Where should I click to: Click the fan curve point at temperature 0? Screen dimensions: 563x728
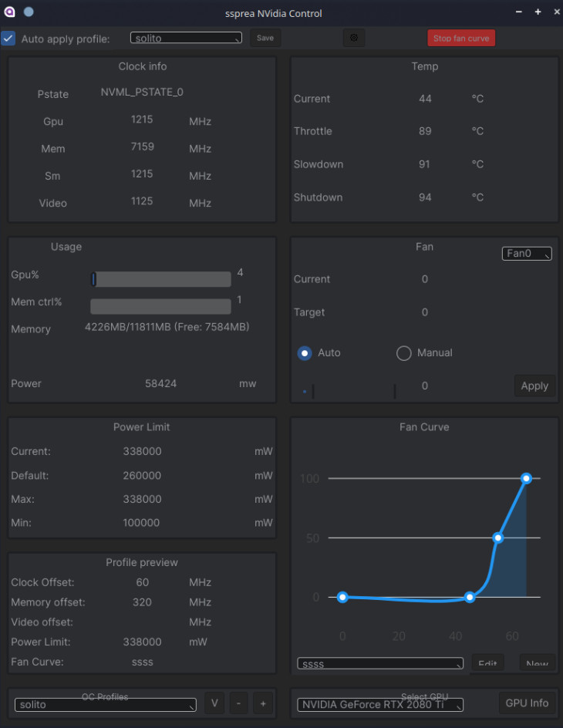coord(342,597)
